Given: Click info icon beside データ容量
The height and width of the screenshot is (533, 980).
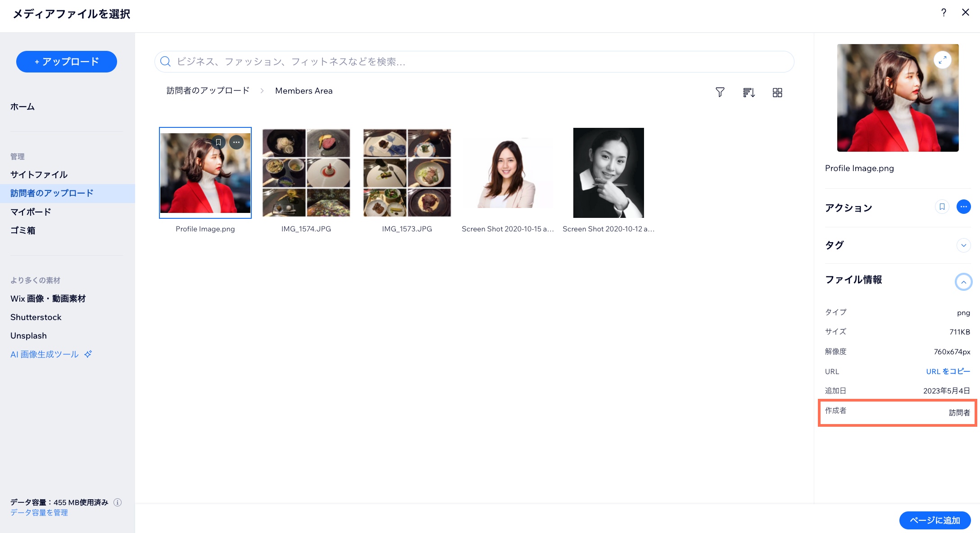Looking at the screenshot, I should [x=118, y=502].
